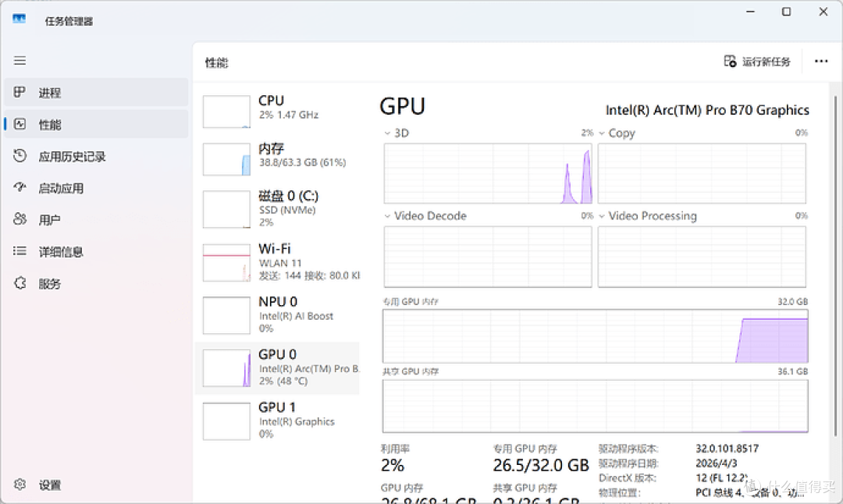The height and width of the screenshot is (504, 843).
Task: Click the 26.5/32.0 GB dedicated memory value
Action: pyautogui.click(x=541, y=465)
